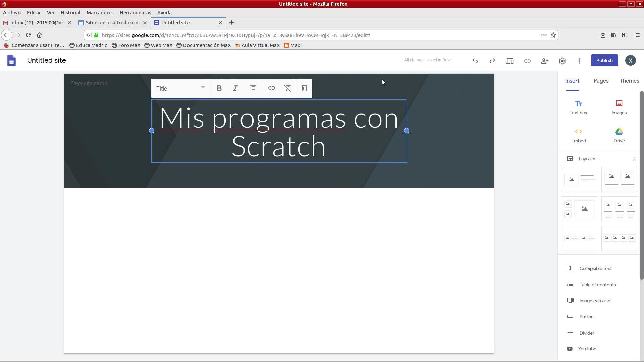Insert an Embed element
Image resolution: width=644 pixels, height=362 pixels.
[579, 135]
